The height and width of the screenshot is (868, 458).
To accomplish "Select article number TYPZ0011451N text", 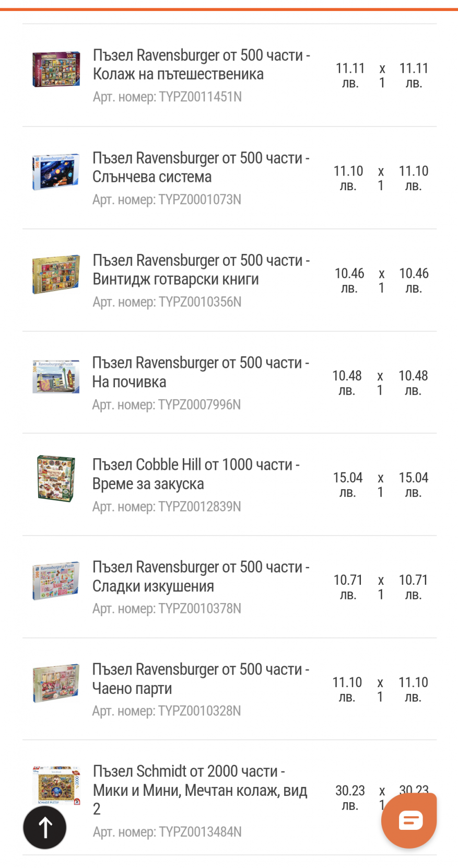I will coord(167,97).
